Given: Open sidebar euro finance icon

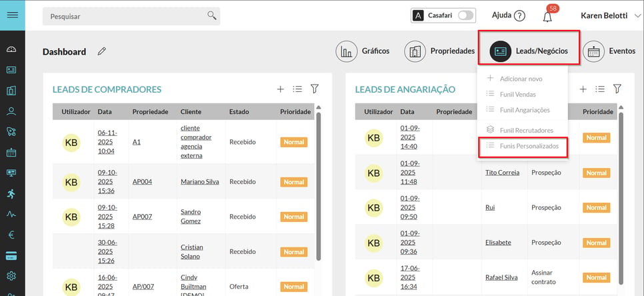Looking at the screenshot, I should (11, 235).
